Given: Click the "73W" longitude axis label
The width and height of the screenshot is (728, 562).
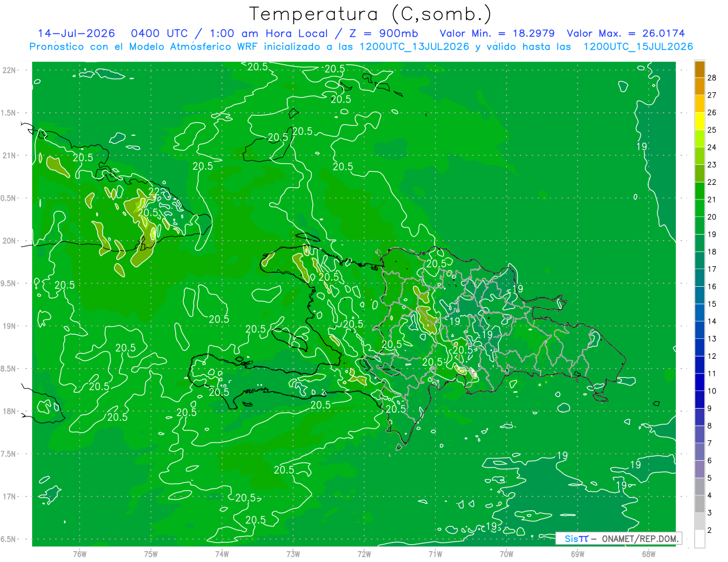Looking at the screenshot, I should coord(293,554).
